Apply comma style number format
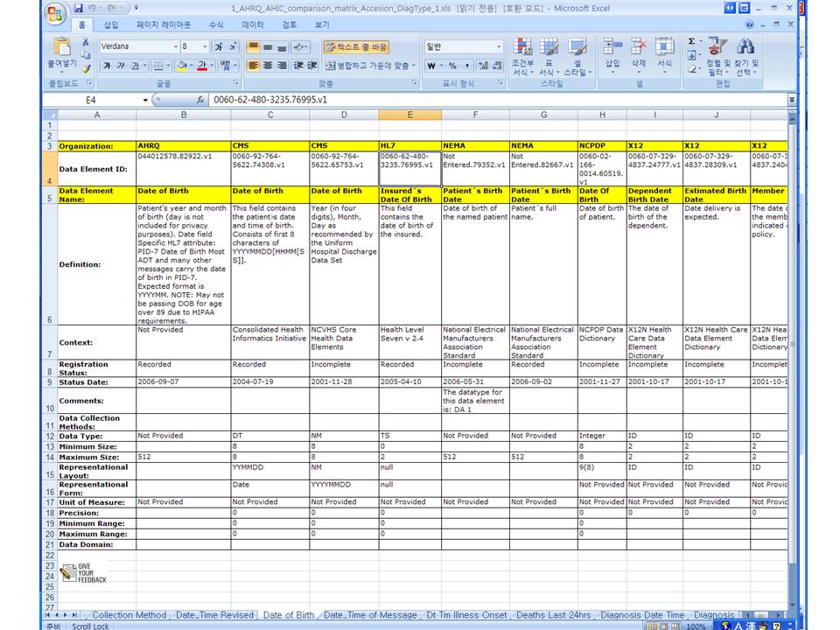 467,66
